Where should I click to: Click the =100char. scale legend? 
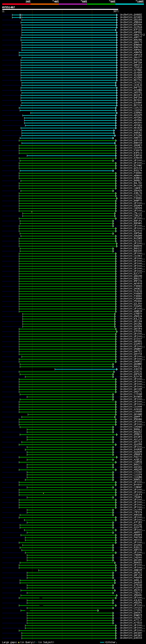pos(109,642)
